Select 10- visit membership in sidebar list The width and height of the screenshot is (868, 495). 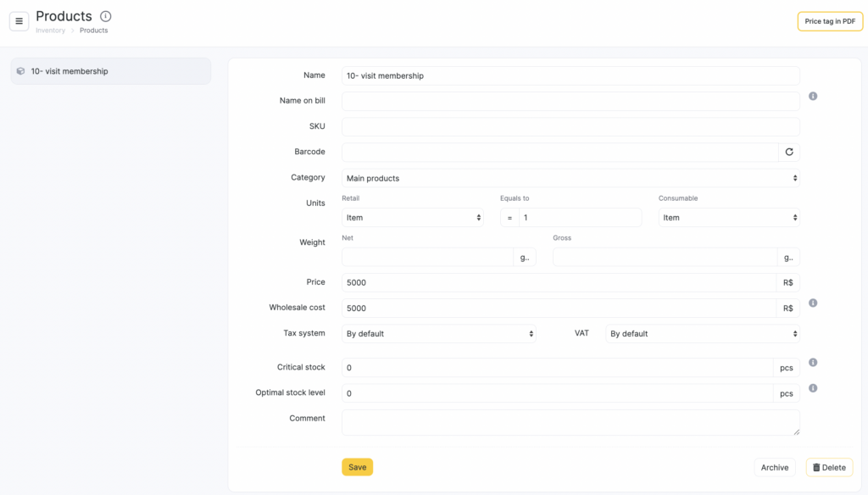(x=110, y=71)
